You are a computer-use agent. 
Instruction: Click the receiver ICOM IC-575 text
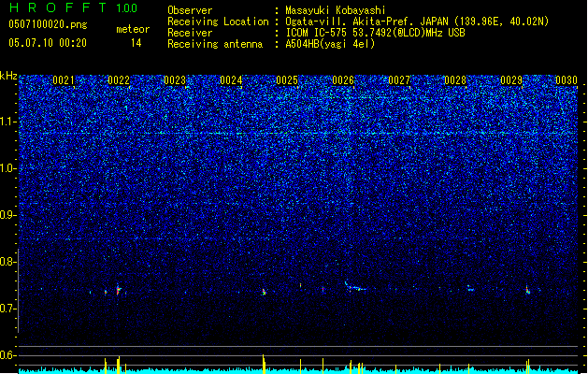coord(375,33)
